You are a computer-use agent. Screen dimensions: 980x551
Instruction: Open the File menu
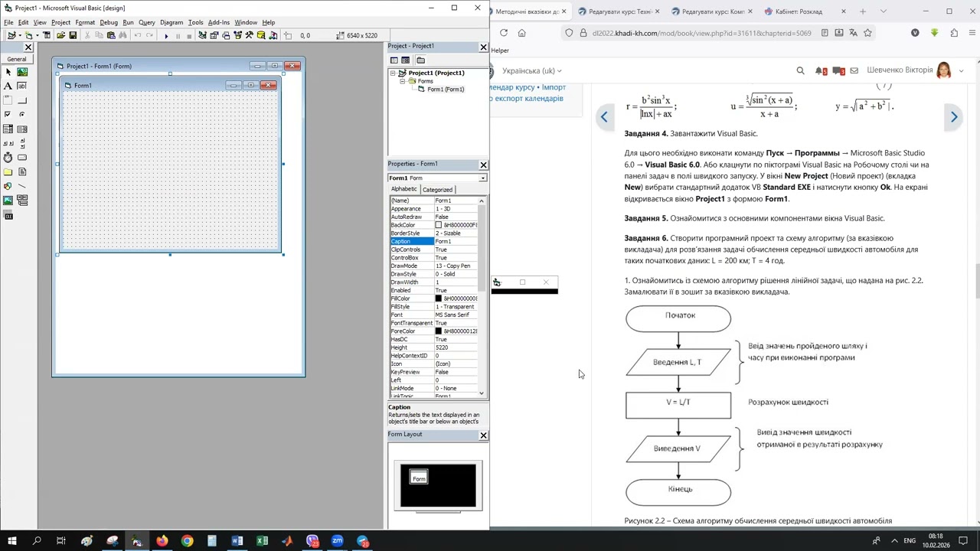pyautogui.click(x=8, y=22)
